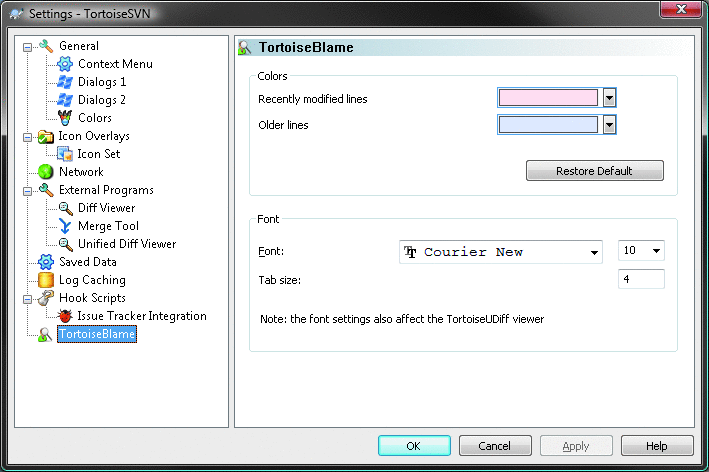The height and width of the screenshot is (472, 709).
Task: Confirm settings with the OK button
Action: (414, 446)
